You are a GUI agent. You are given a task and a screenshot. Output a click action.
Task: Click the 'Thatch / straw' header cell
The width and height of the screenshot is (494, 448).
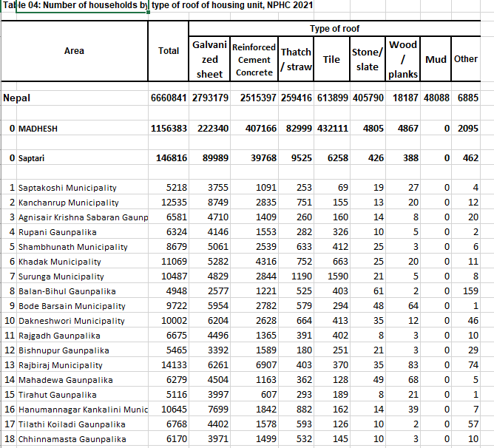click(x=296, y=59)
